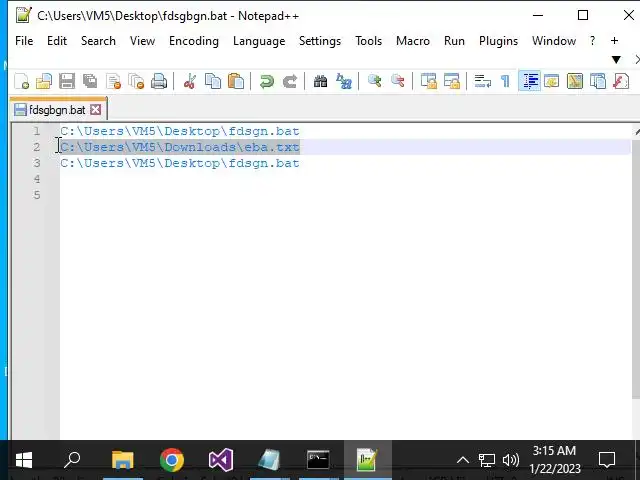Open File Explorer from the taskbar

coord(123,460)
